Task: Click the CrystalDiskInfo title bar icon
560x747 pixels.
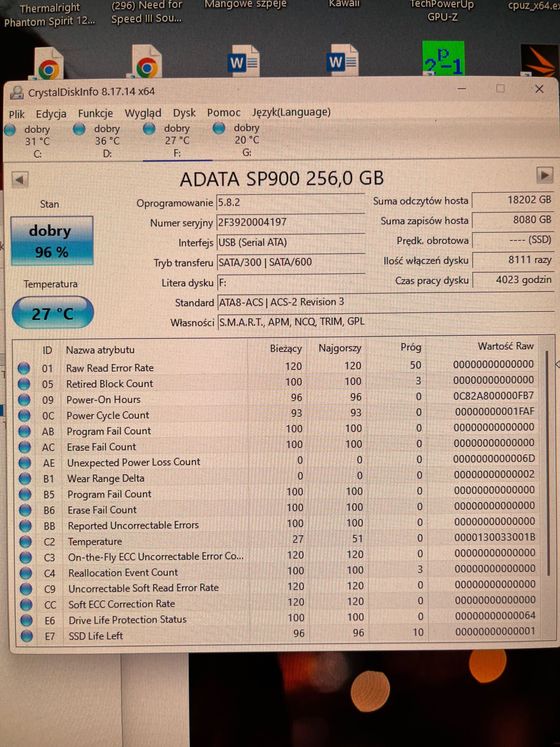Action: pyautogui.click(x=17, y=92)
